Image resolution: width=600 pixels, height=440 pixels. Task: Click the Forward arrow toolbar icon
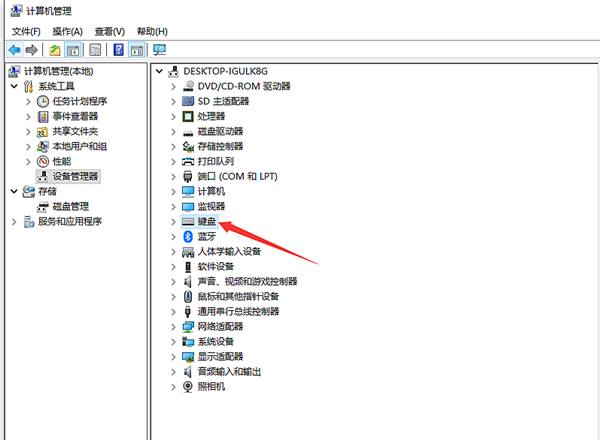[31, 50]
